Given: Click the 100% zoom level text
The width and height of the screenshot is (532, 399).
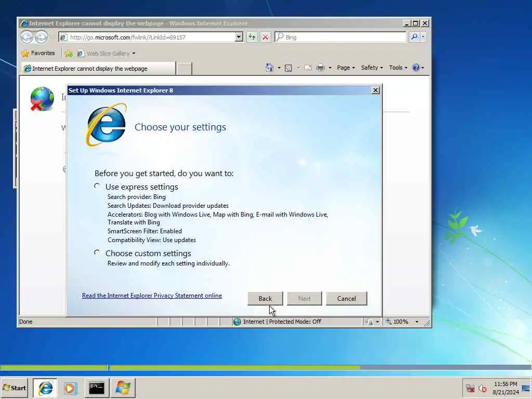Looking at the screenshot, I should 401,322.
